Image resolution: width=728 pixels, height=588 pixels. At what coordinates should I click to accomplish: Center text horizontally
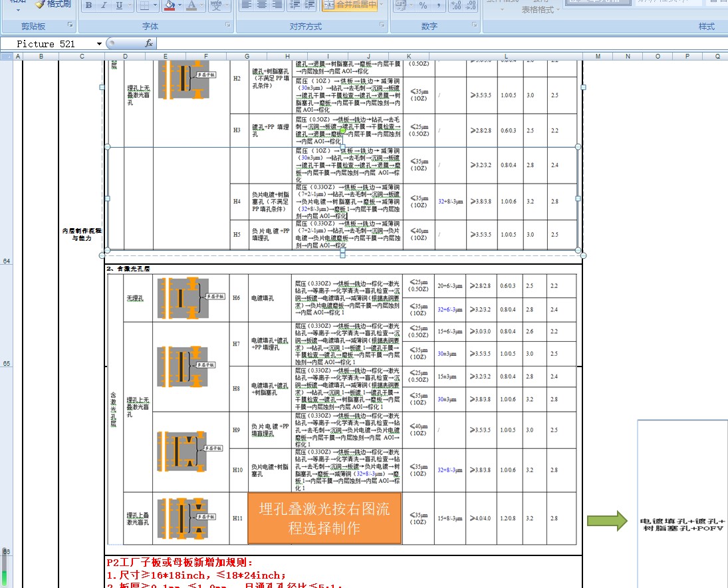[262, 5]
